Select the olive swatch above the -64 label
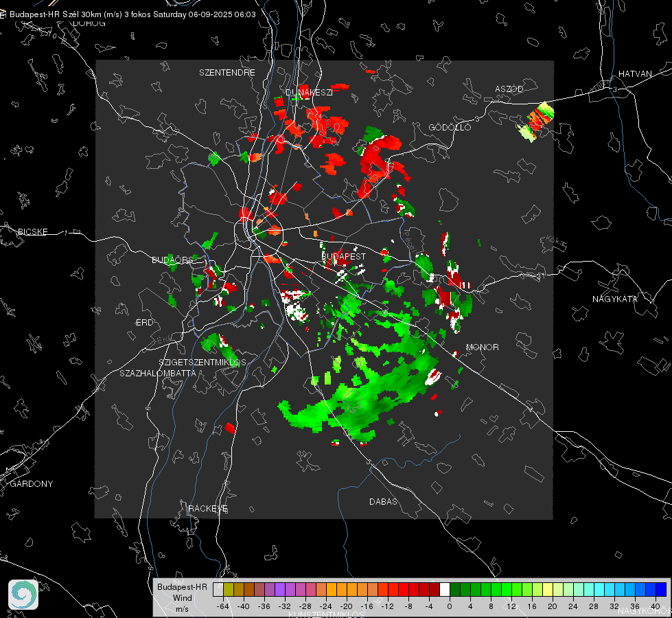This screenshot has width=672, height=618. coord(229,590)
